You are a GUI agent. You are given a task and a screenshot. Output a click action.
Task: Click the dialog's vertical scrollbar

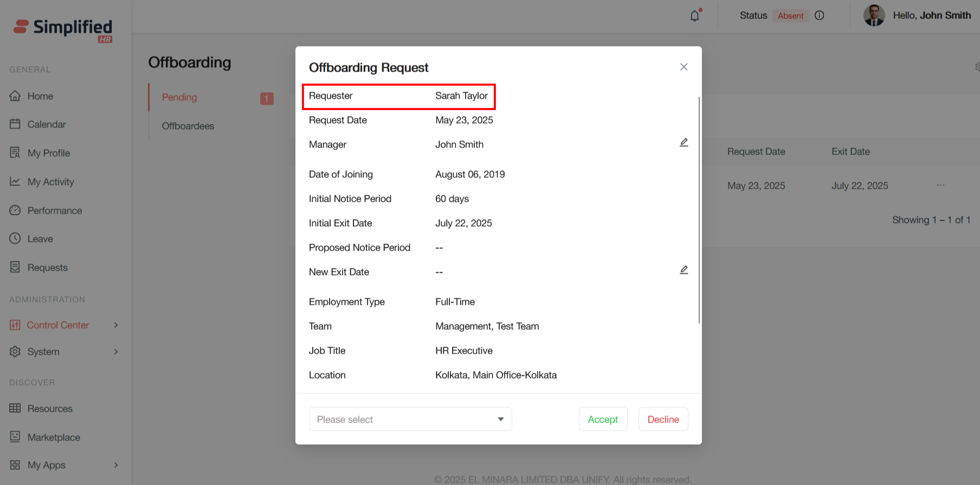[699, 210]
